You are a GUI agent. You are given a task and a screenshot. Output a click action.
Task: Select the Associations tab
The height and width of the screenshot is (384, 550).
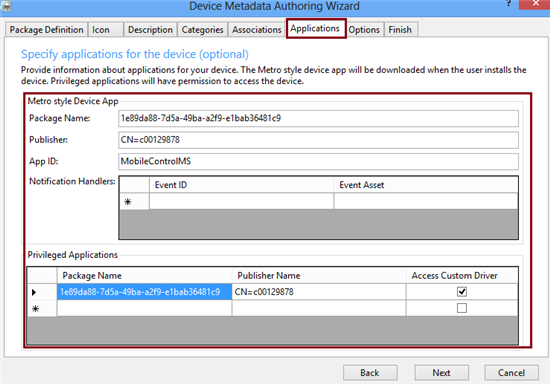(256, 30)
